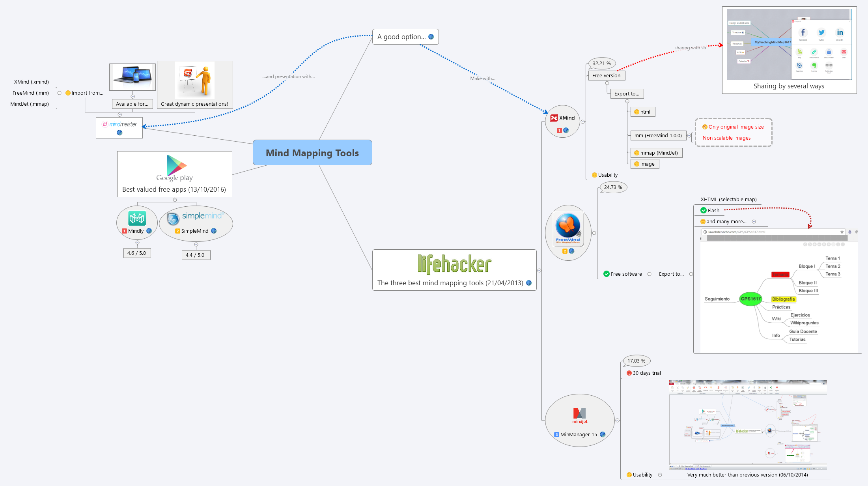
Task: Click the smiley beside 'Import from...'
Action: click(x=68, y=93)
